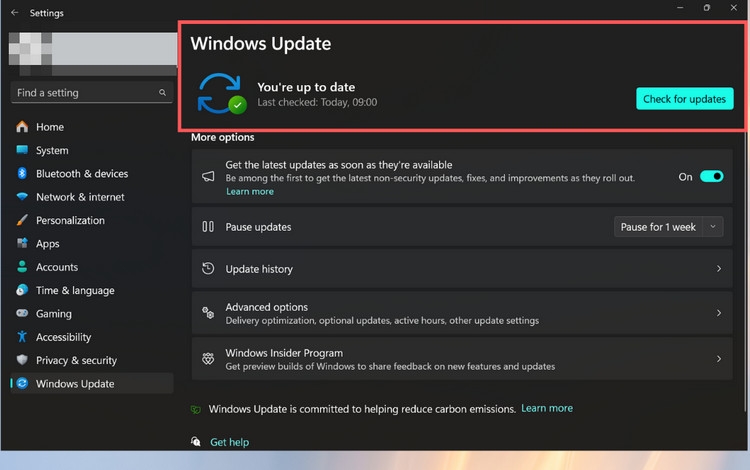This screenshot has height=470, width=750.
Task: Click the search magnifier icon
Action: coord(163,92)
